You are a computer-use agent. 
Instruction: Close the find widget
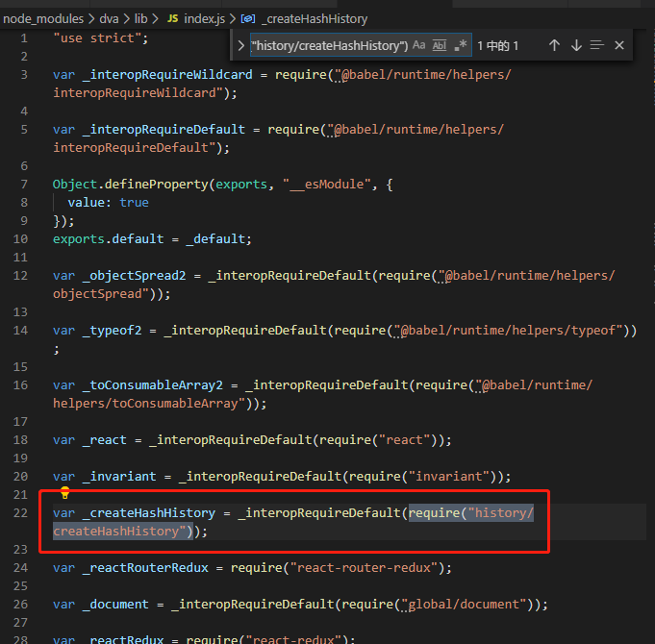[619, 45]
